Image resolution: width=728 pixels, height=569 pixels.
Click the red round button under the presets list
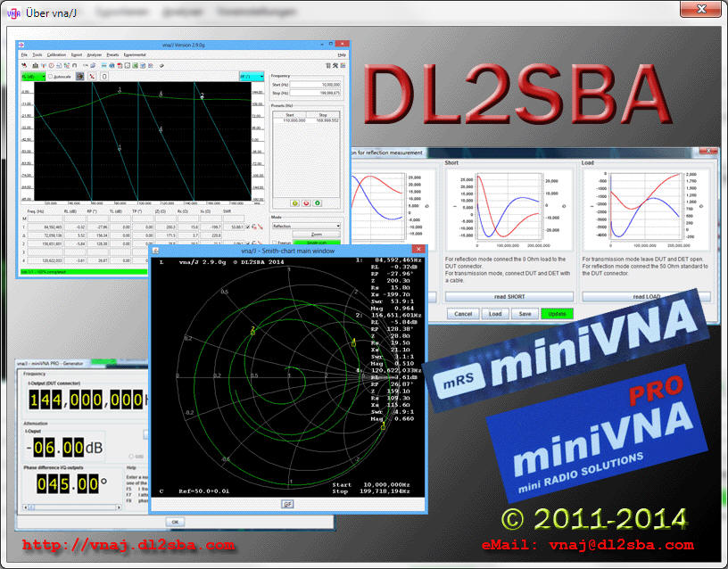point(306,203)
